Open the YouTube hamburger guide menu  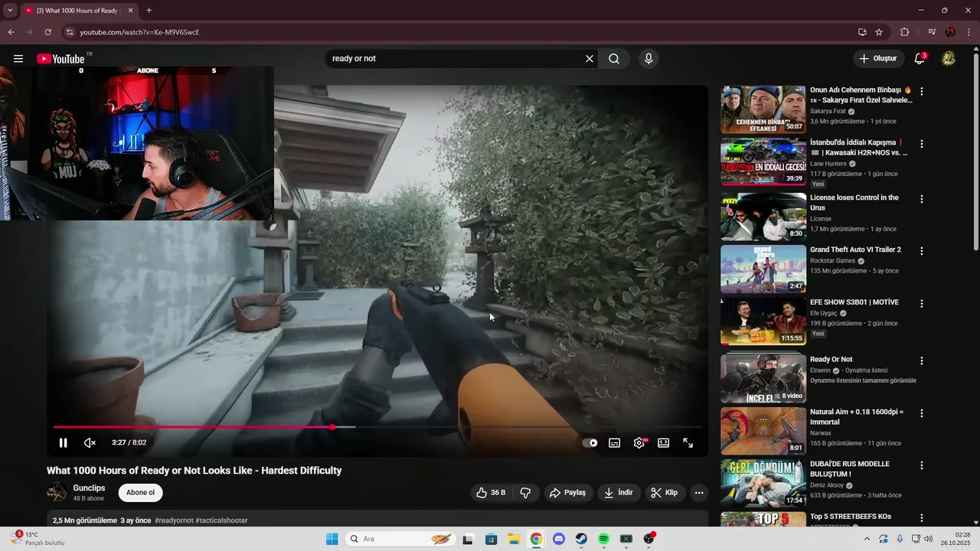(18, 59)
